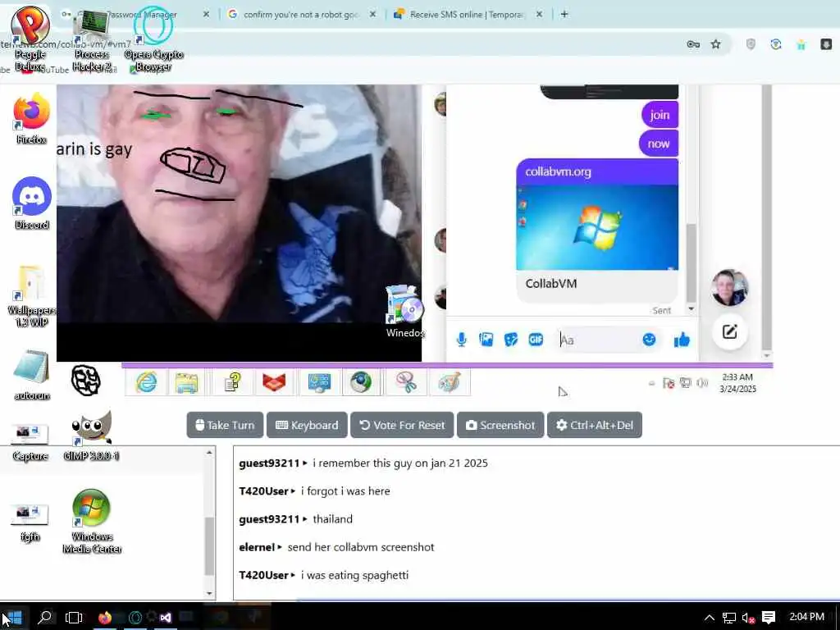This screenshot has width=840, height=630.
Task: Open the sticker picker in Messenger
Action: 511,340
